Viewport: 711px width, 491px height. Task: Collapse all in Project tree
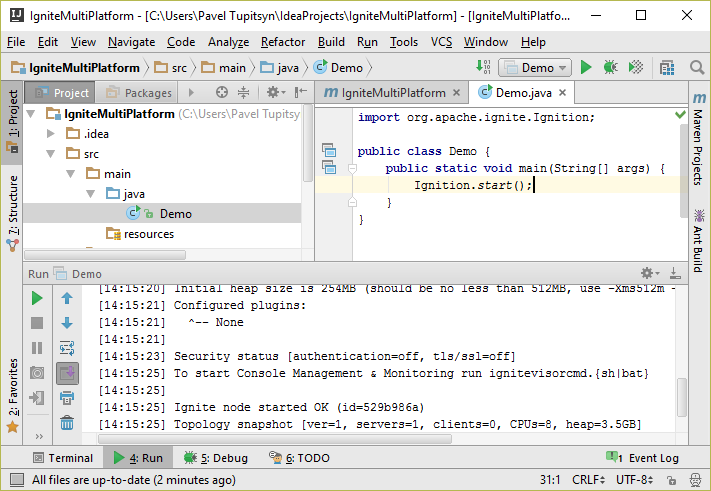(x=243, y=92)
